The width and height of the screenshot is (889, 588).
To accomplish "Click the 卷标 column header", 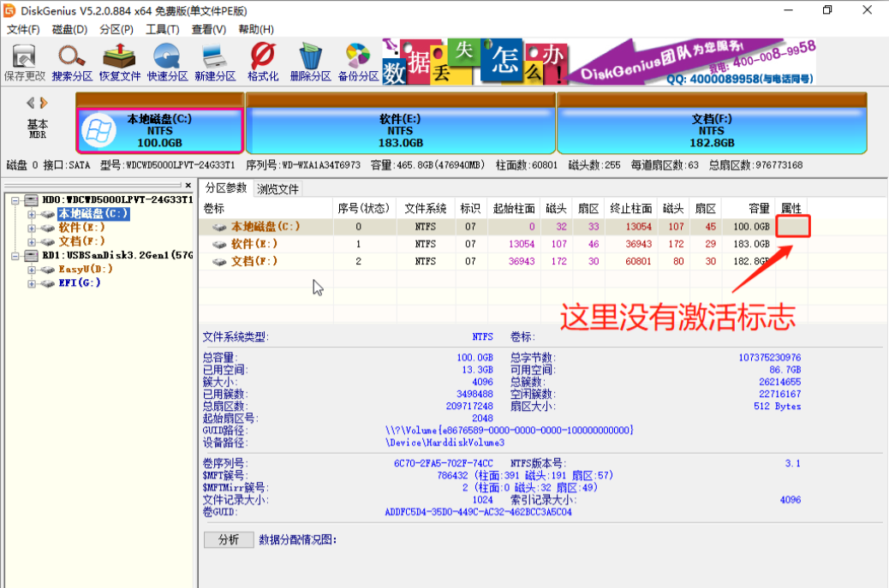I will (266, 209).
